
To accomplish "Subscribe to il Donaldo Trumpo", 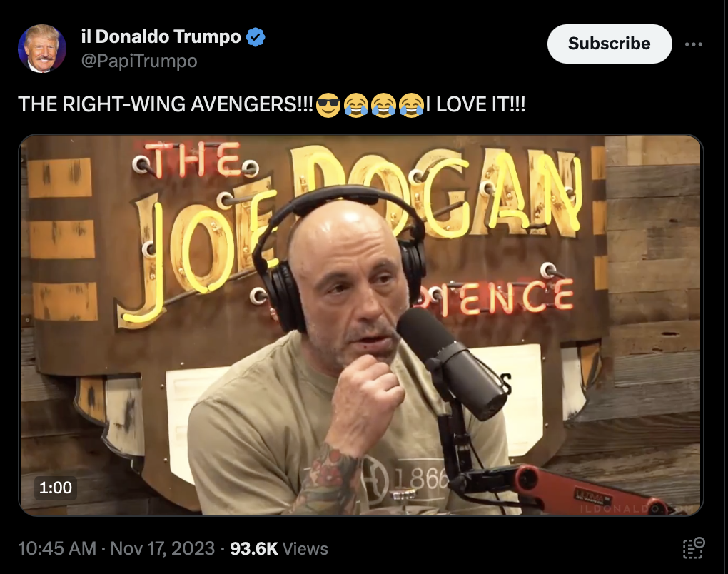I will coord(609,44).
